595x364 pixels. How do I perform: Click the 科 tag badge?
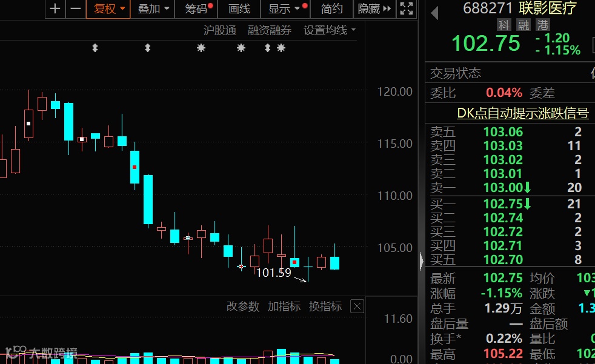point(504,25)
